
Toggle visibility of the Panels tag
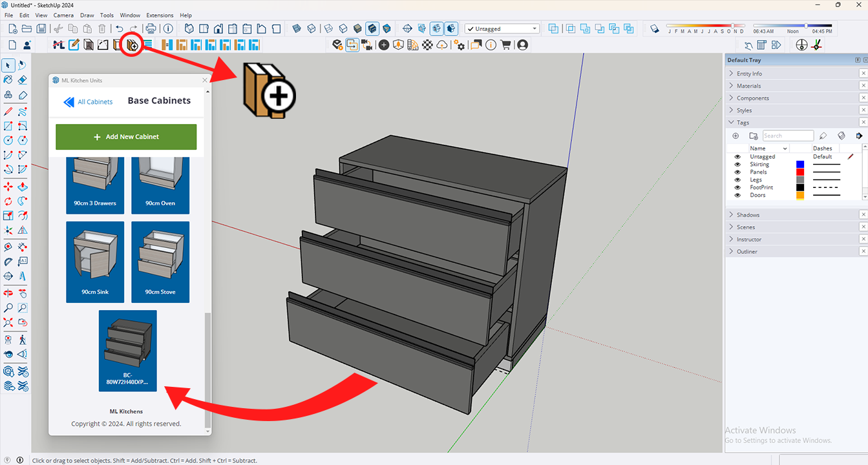click(737, 172)
